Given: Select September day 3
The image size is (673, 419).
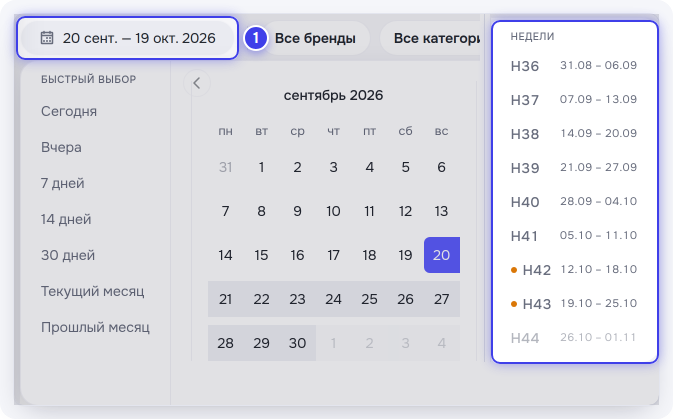Looking at the screenshot, I should (333, 167).
